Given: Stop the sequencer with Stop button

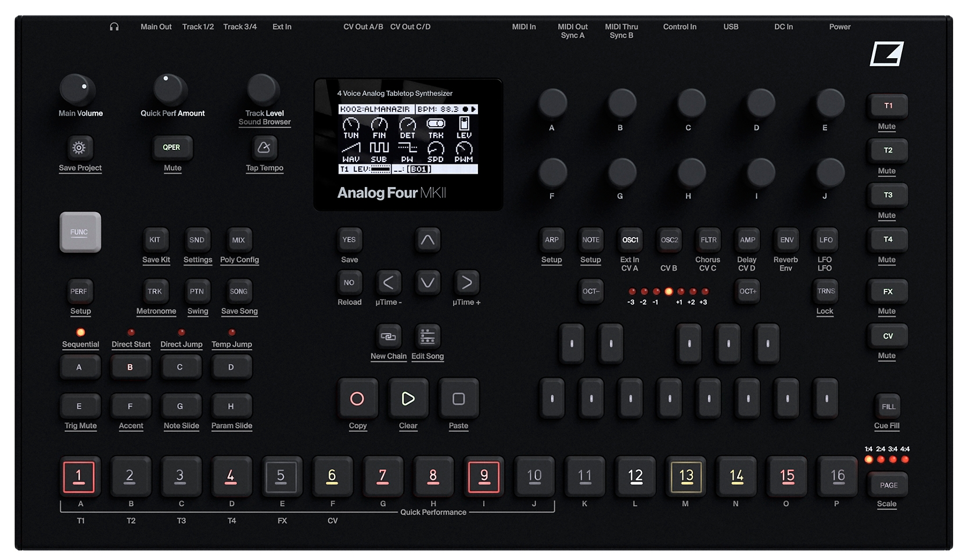Looking at the screenshot, I should point(458,399).
